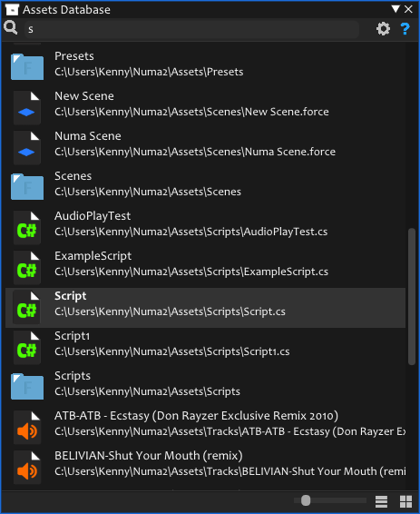Click the Assets Database panel title icon
Viewport: 420px width, 514px height.
[12, 9]
